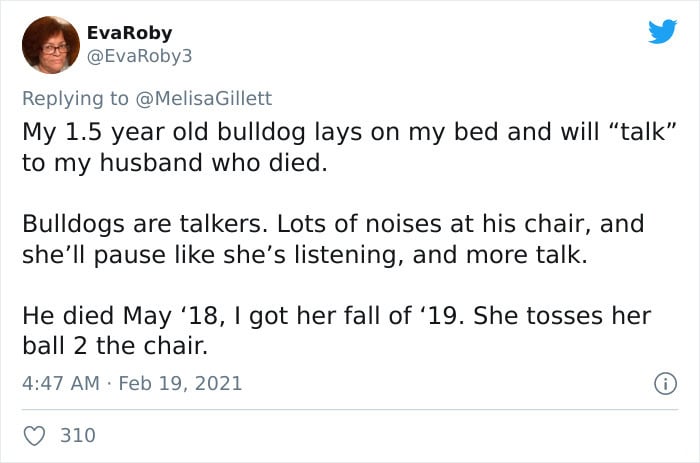Image resolution: width=700 pixels, height=463 pixels.
Task: Click the blue Twitter bird logo
Action: (662, 31)
